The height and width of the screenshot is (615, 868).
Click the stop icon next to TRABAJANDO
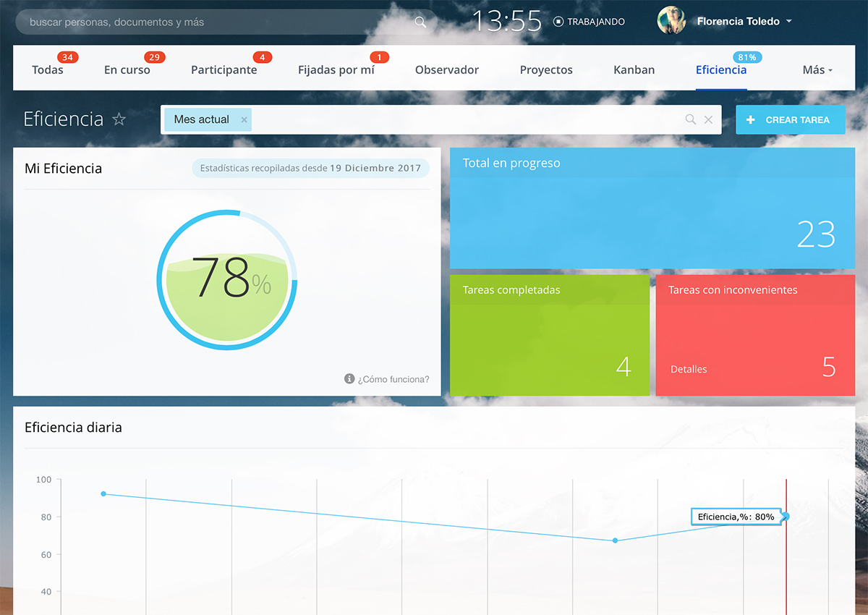tap(558, 22)
